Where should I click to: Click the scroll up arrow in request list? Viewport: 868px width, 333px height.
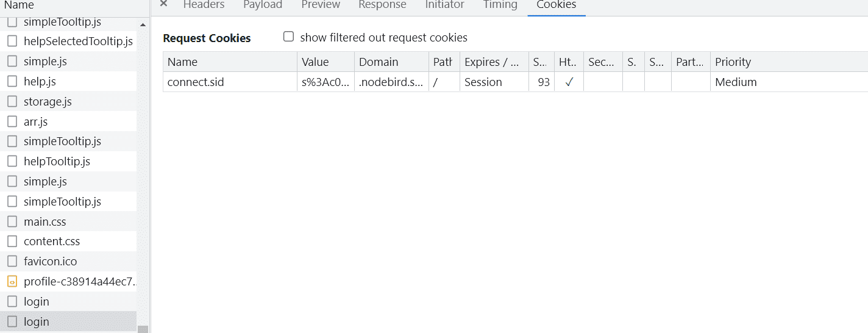pyautogui.click(x=143, y=25)
